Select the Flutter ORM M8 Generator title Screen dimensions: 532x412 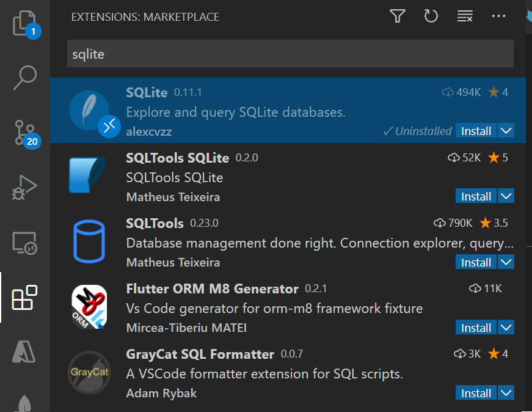(x=212, y=289)
